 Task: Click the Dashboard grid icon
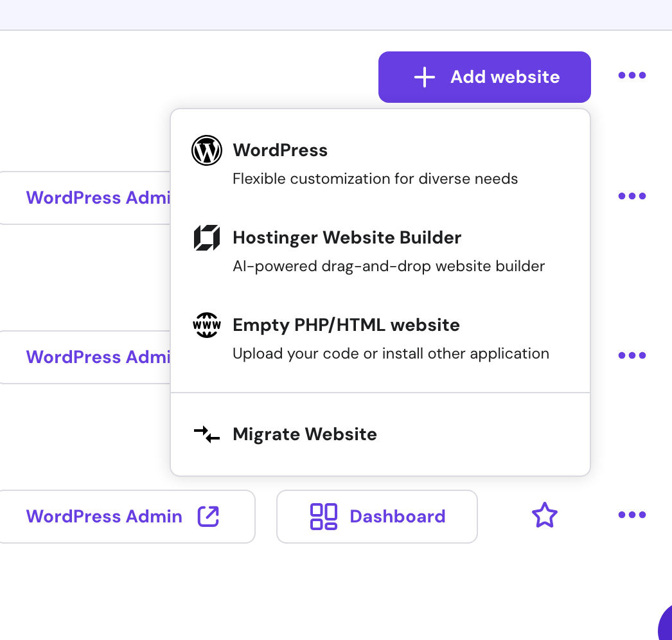[x=324, y=517]
